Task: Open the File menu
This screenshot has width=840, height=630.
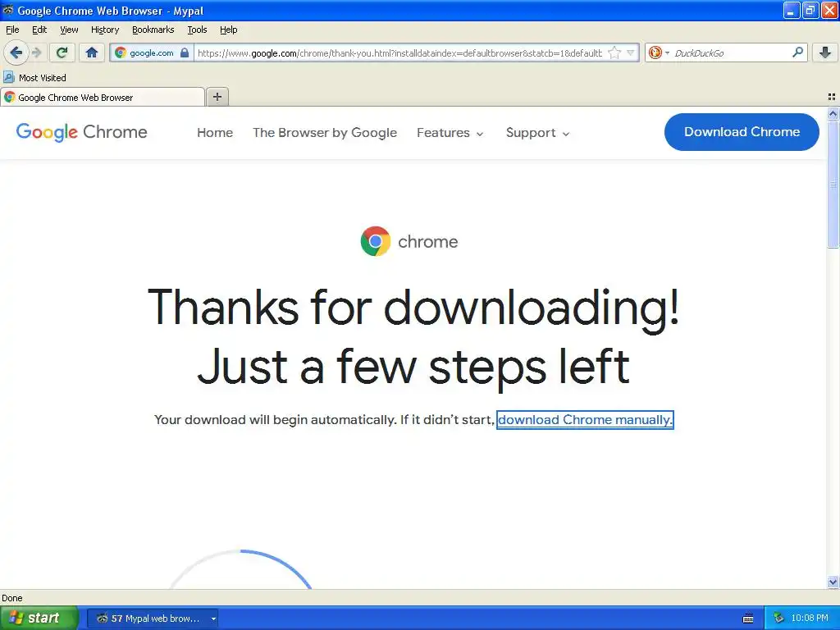Action: click(12, 30)
